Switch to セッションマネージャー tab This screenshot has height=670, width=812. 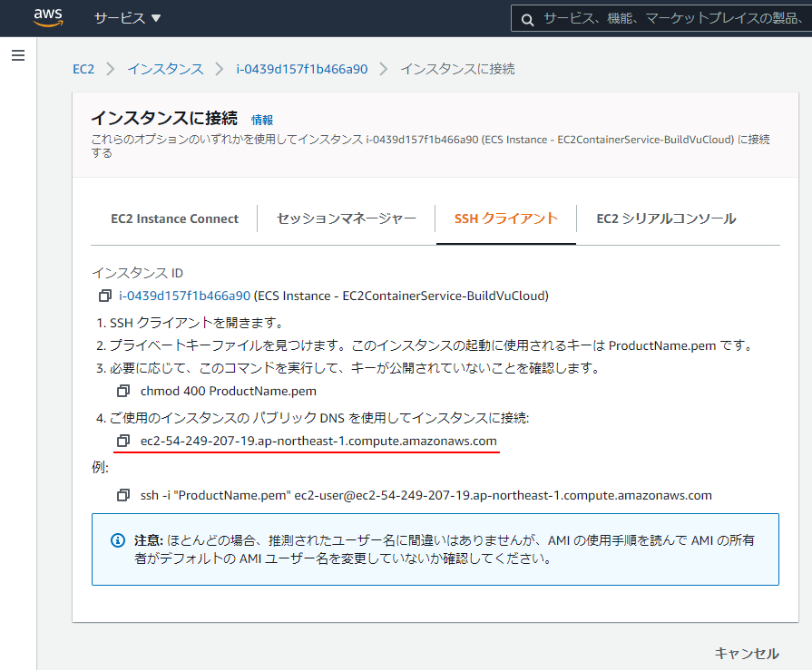347,218
